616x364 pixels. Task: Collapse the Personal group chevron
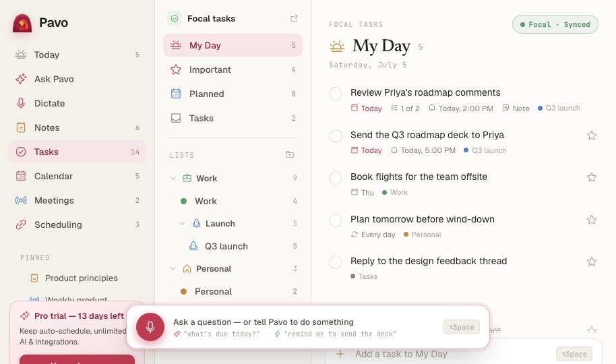click(173, 269)
